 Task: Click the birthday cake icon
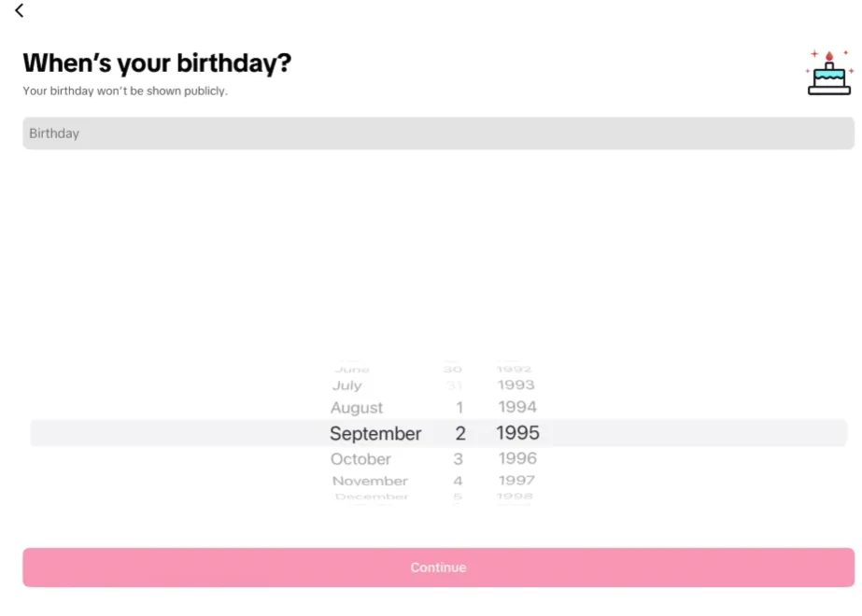pos(827,75)
